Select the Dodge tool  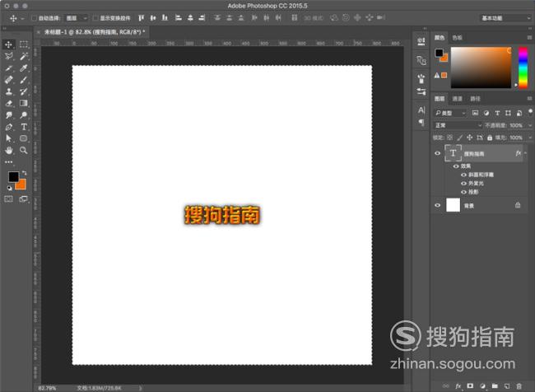coord(24,115)
